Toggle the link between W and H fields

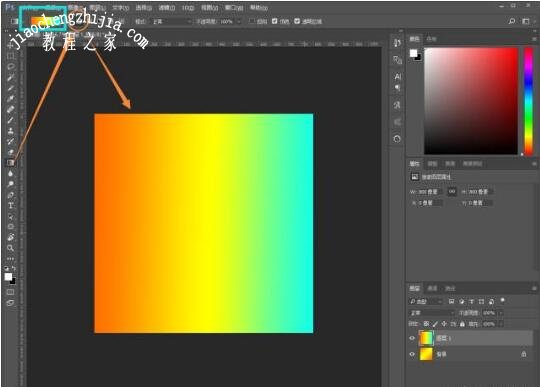[452, 191]
